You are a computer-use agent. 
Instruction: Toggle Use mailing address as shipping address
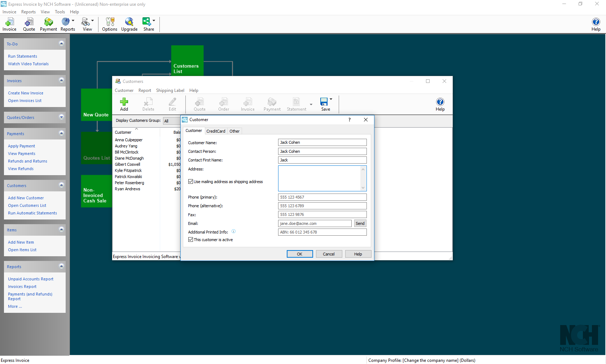pyautogui.click(x=190, y=182)
